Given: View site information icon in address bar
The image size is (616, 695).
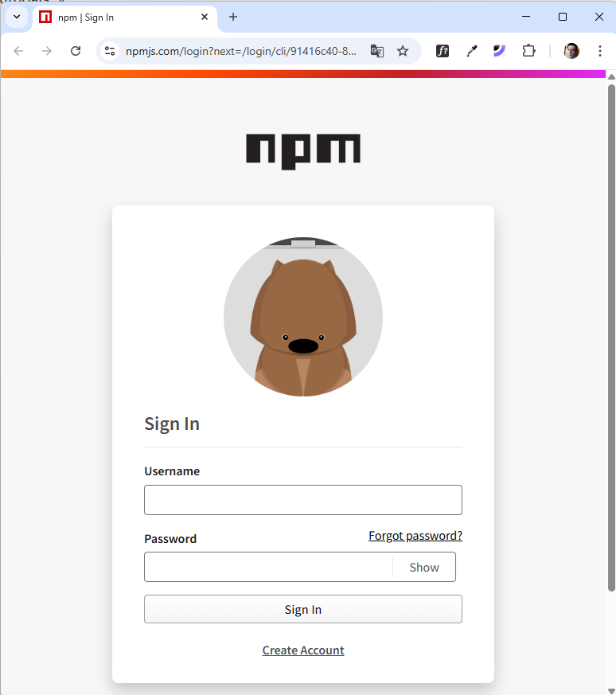Looking at the screenshot, I should (x=111, y=51).
